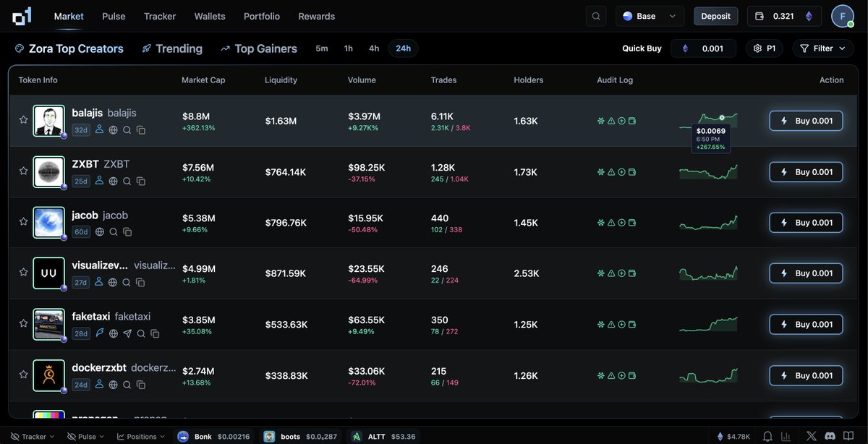Open the docs book icon in footer
The image size is (868, 444).
pyautogui.click(x=850, y=437)
